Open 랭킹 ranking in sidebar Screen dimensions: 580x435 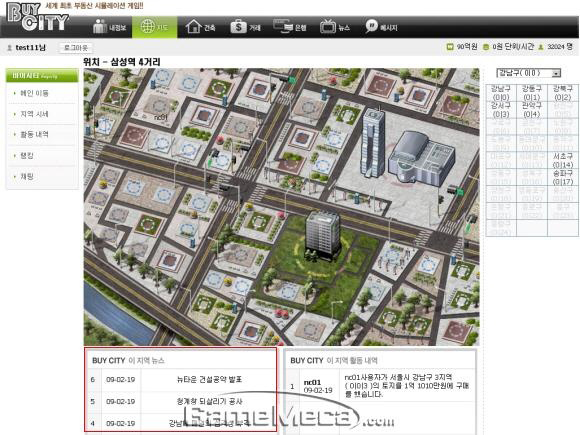[27, 155]
